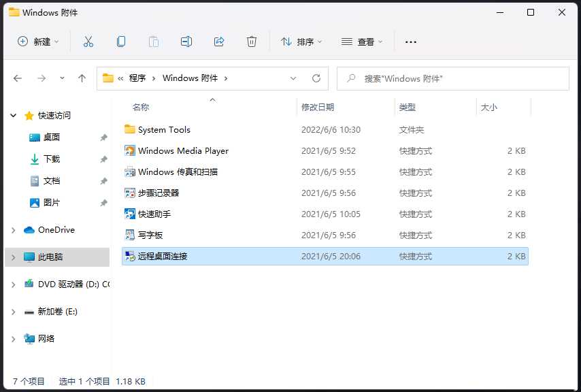Click the 文件夹 type cell

click(412, 130)
